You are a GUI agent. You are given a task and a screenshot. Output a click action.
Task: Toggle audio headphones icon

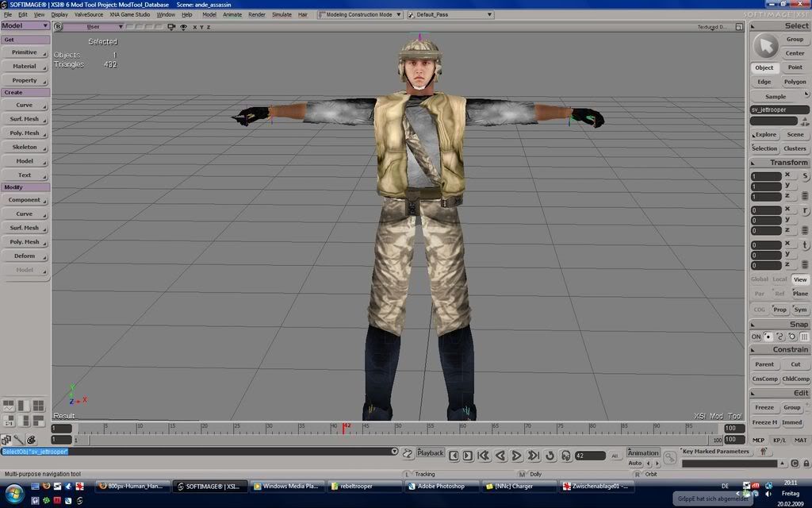[x=566, y=456]
